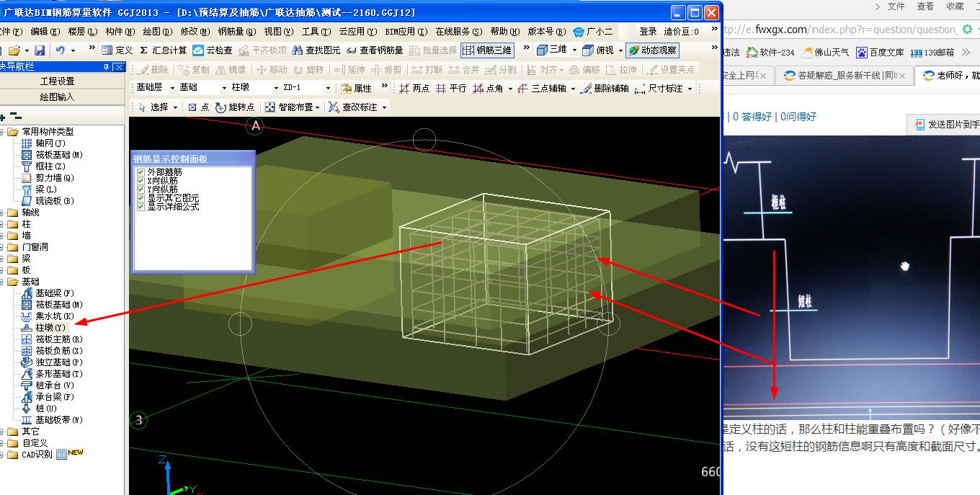Click 登录 login link
The height and width of the screenshot is (495, 980).
point(648,32)
